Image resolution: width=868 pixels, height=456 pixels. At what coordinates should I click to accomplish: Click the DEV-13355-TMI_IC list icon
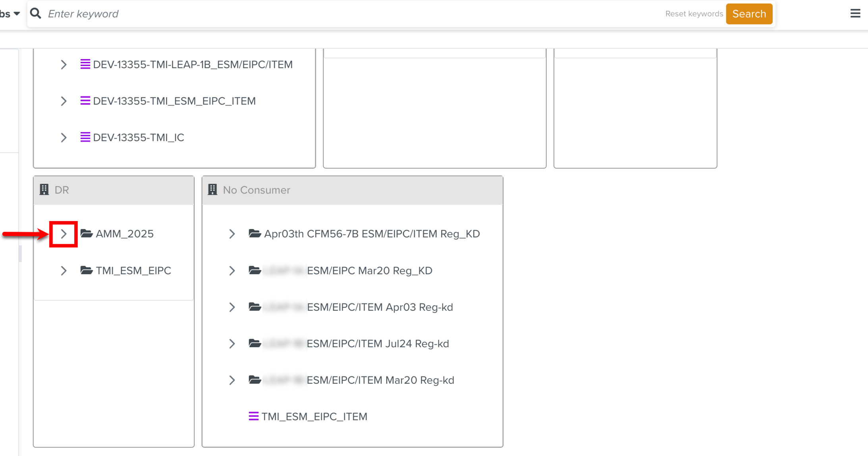tap(85, 137)
